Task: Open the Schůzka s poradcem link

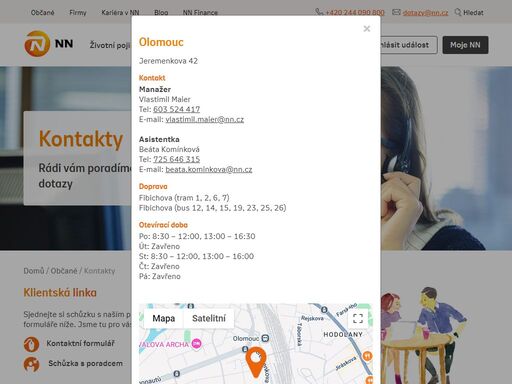Action: coord(85,363)
